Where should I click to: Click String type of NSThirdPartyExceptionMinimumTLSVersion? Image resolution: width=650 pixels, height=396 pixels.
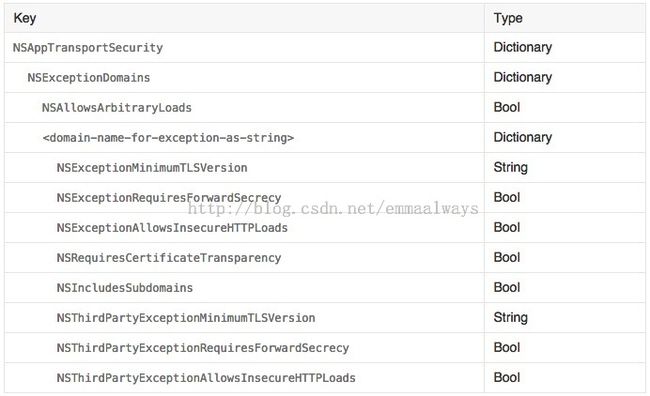tap(510, 318)
